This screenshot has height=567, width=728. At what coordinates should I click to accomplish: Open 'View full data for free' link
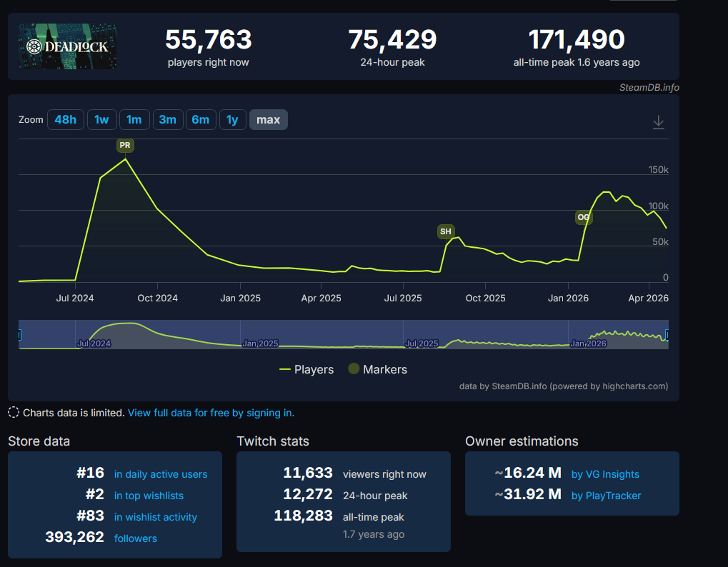point(211,413)
